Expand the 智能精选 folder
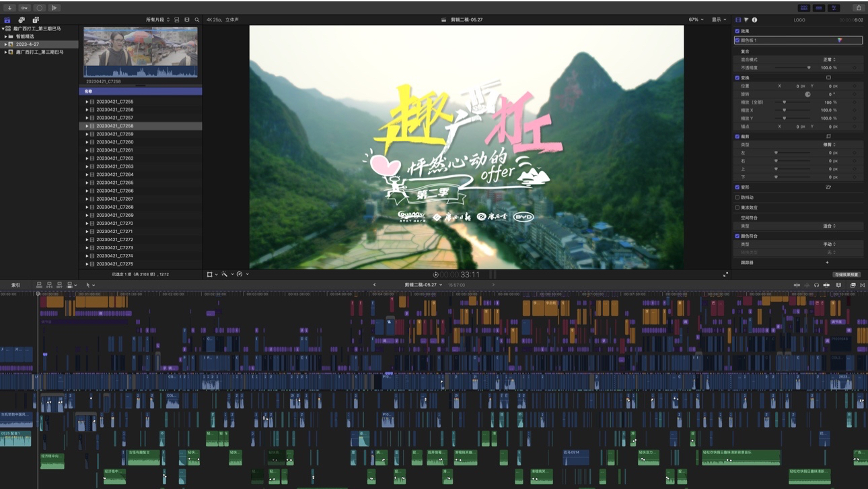The height and width of the screenshot is (489, 868). tap(6, 36)
